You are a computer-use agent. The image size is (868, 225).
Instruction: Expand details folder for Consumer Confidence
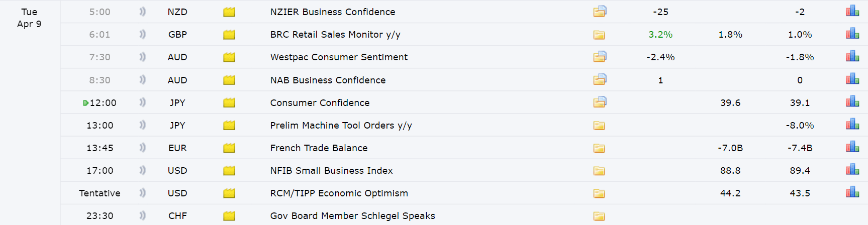(x=600, y=102)
